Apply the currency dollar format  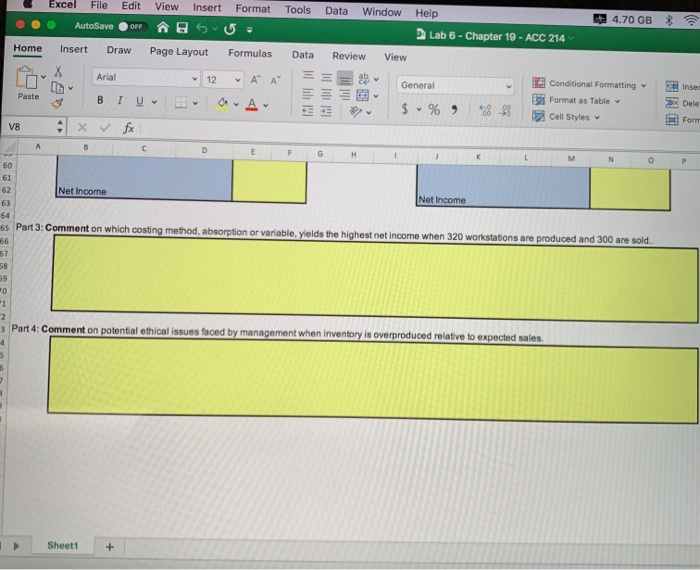point(405,108)
